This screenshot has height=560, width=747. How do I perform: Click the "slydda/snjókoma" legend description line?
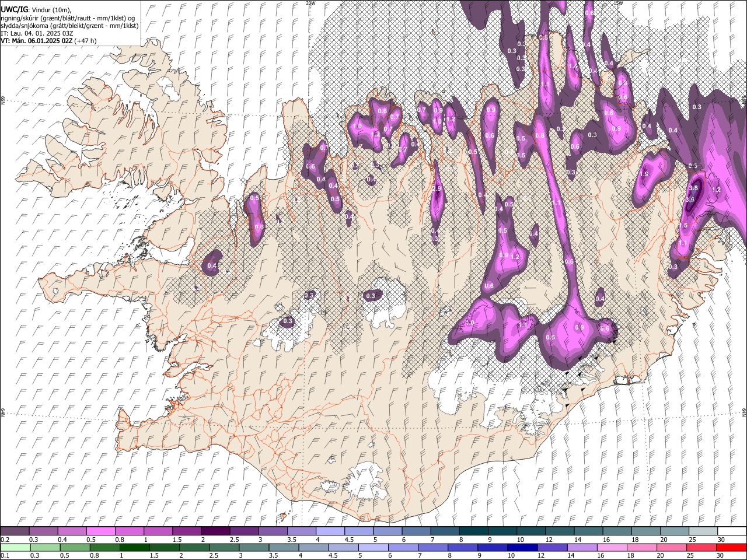(x=69, y=26)
